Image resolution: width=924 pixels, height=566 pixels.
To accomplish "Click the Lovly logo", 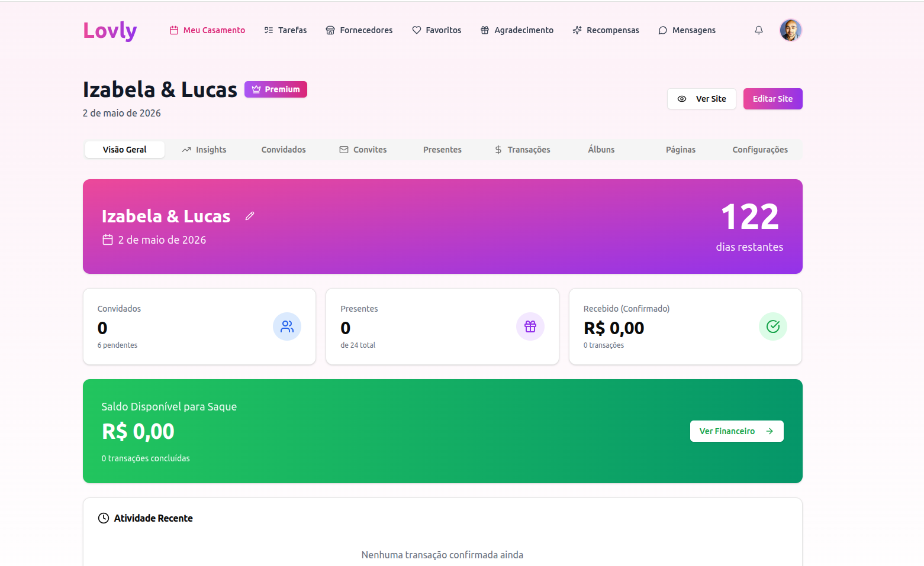I will click(x=110, y=30).
